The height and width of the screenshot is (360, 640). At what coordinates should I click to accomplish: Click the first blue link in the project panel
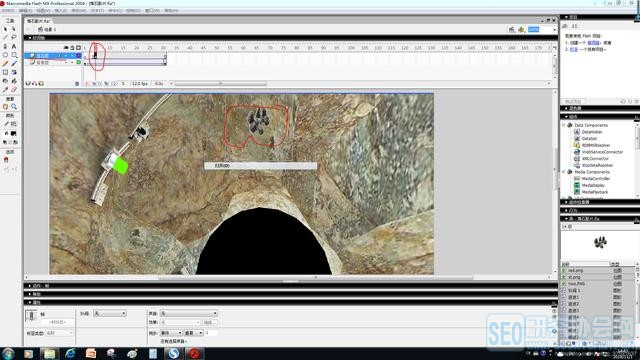593,42
